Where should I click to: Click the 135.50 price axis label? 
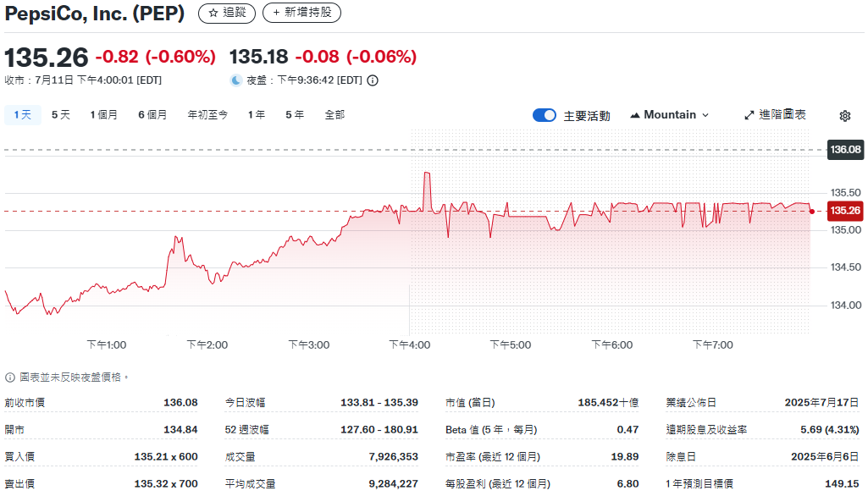tap(846, 193)
